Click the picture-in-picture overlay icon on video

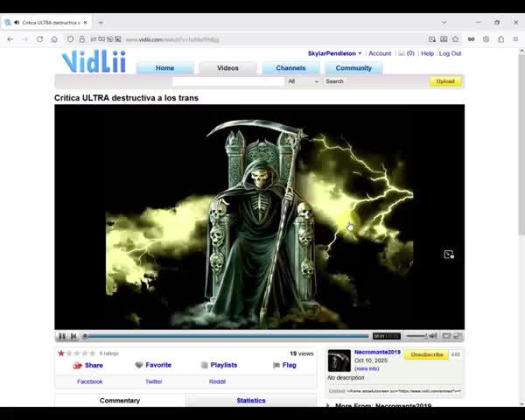[x=449, y=255]
